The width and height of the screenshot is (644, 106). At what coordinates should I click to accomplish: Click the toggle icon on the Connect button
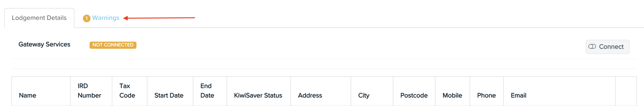tap(592, 47)
